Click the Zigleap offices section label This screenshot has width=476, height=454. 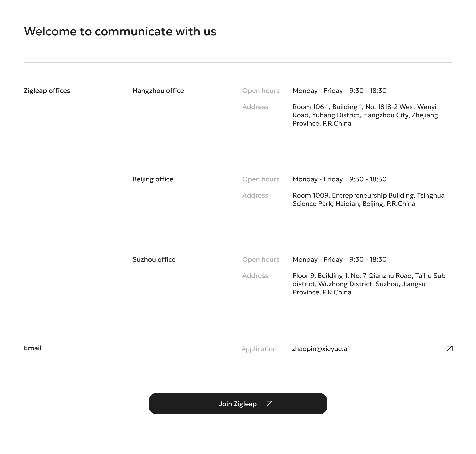tap(47, 91)
